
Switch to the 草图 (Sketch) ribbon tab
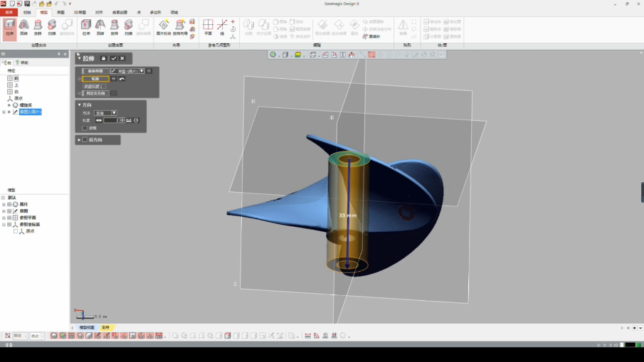61,12
